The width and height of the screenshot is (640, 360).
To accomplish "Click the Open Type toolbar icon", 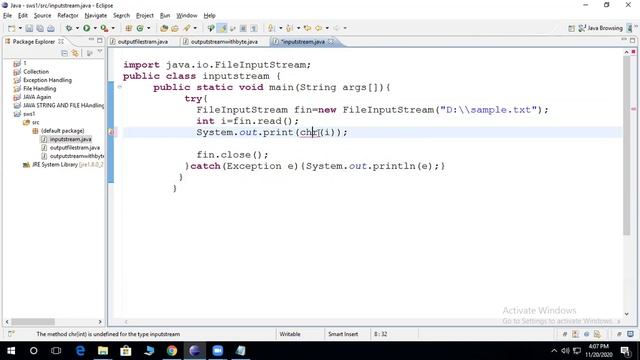I will pyautogui.click(x=164, y=28).
